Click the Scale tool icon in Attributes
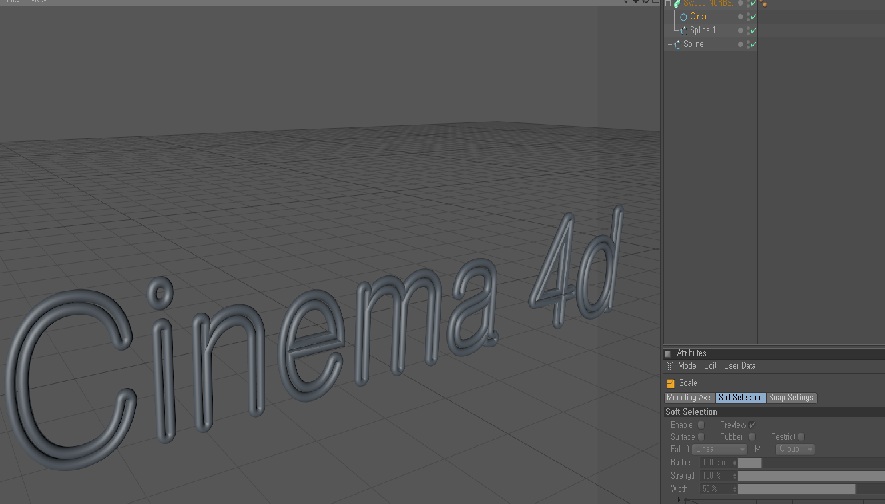This screenshot has height=504, width=885. pyautogui.click(x=670, y=383)
